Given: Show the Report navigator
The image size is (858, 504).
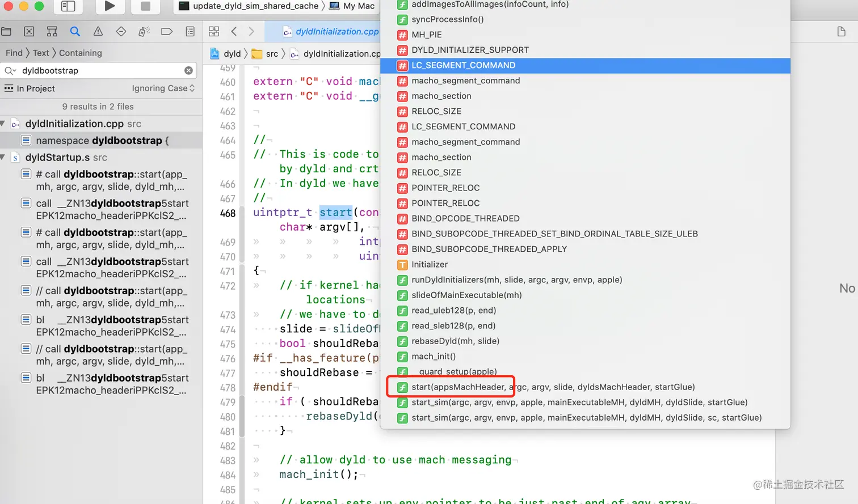Looking at the screenshot, I should (x=190, y=32).
